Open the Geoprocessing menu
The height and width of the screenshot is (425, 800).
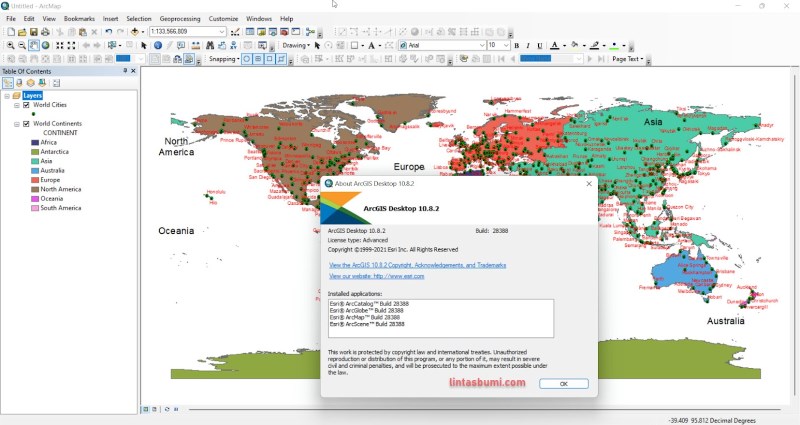click(x=180, y=18)
